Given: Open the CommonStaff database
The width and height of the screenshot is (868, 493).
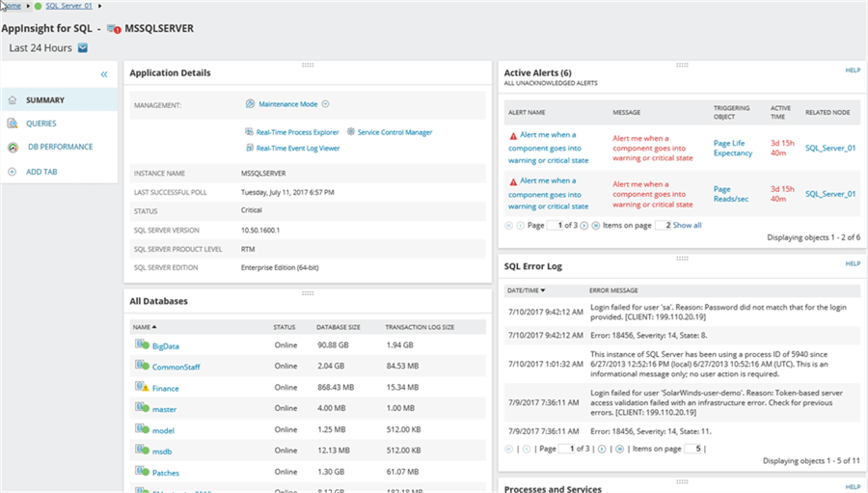Looking at the screenshot, I should coord(176,368).
